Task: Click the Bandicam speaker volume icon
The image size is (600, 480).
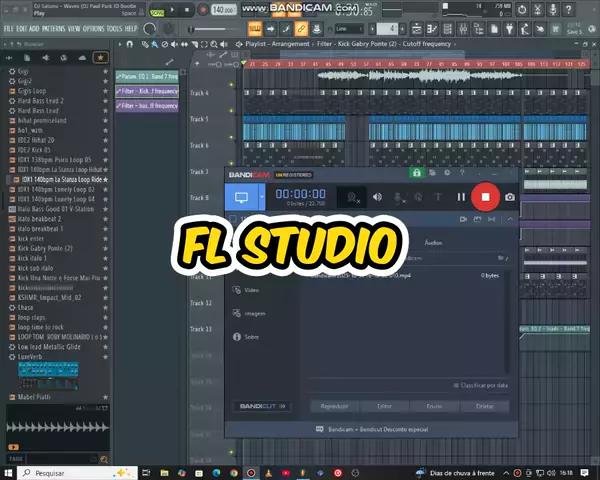Action: click(377, 197)
